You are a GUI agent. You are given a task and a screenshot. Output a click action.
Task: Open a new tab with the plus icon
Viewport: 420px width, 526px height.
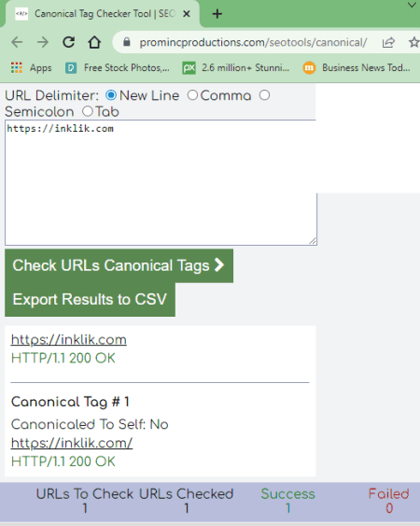217,14
